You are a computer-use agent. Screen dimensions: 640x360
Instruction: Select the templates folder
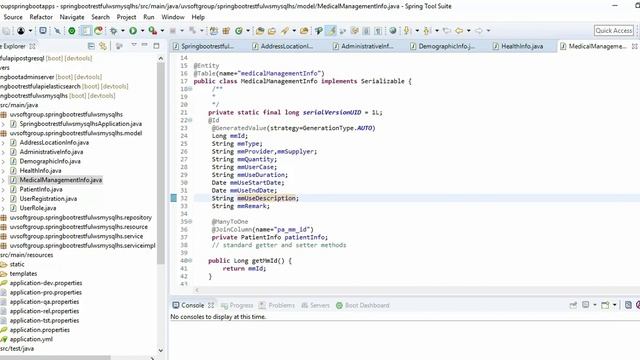(x=23, y=274)
